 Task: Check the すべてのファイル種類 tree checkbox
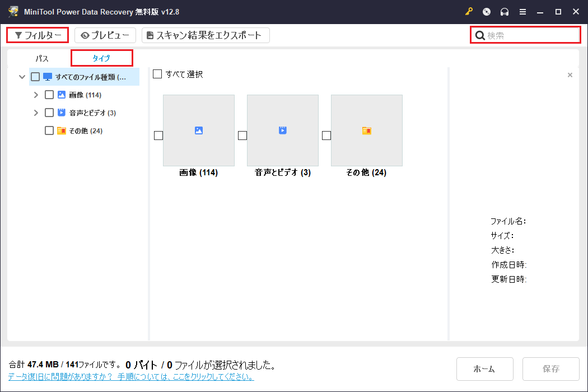coord(35,77)
